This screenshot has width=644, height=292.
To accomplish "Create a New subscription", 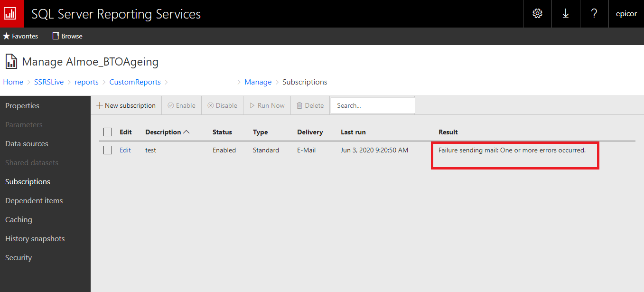I will coord(126,105).
